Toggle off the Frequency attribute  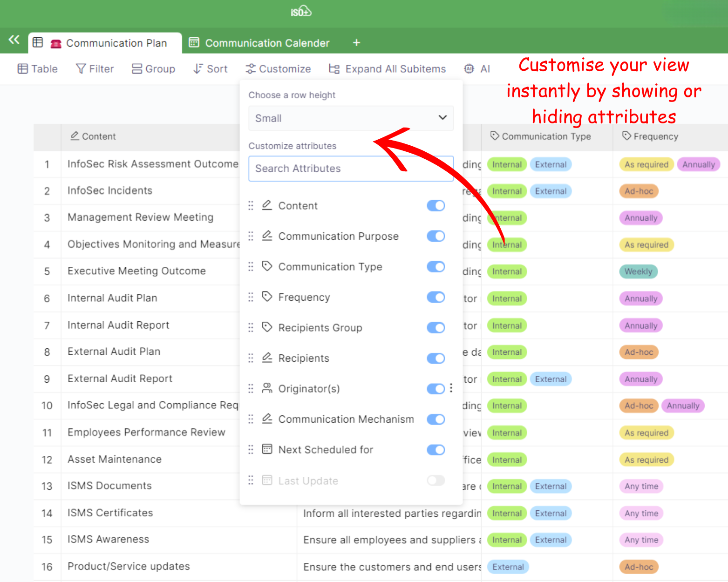pyautogui.click(x=435, y=297)
